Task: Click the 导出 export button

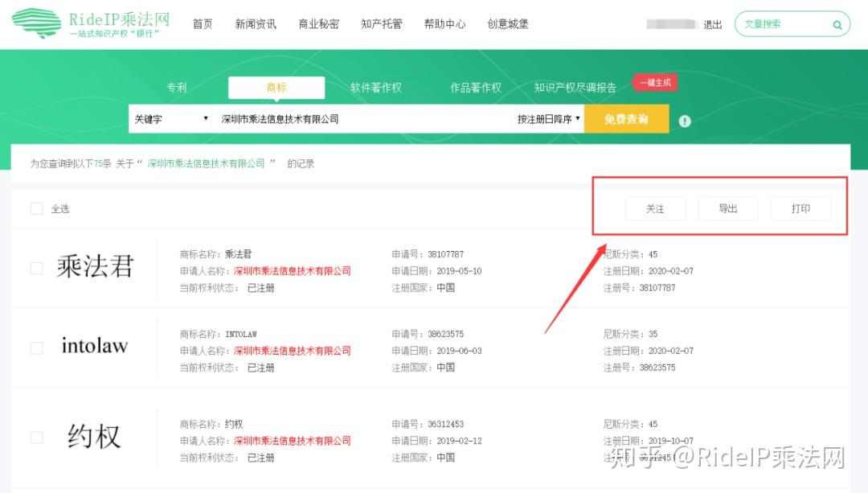Action: pos(728,208)
